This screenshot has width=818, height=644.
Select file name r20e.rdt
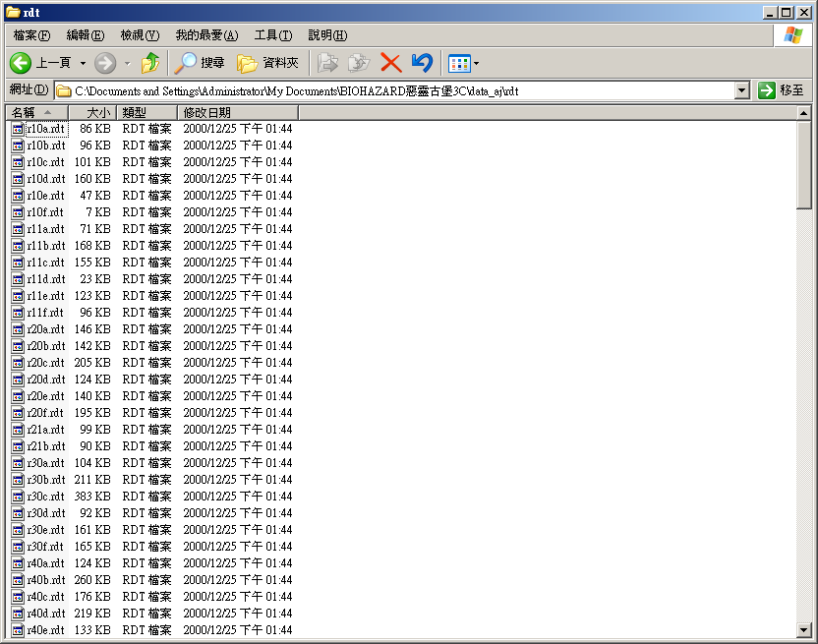point(45,396)
